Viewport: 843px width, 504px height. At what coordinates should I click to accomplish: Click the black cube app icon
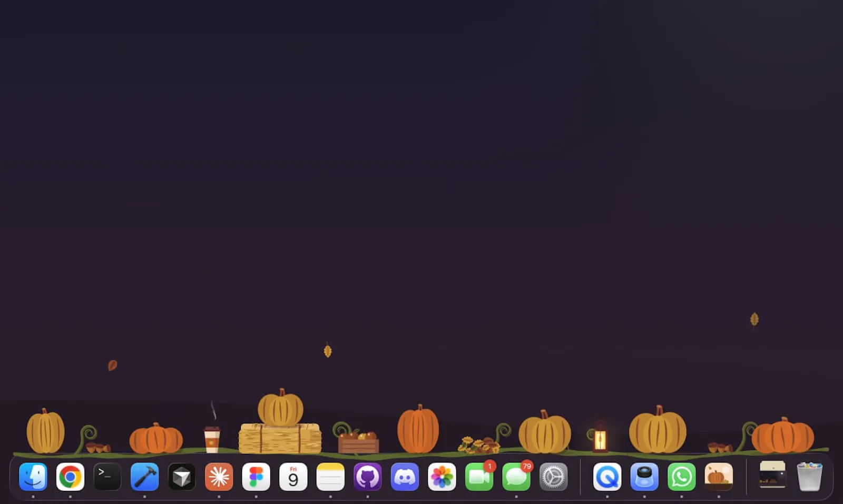(x=182, y=477)
